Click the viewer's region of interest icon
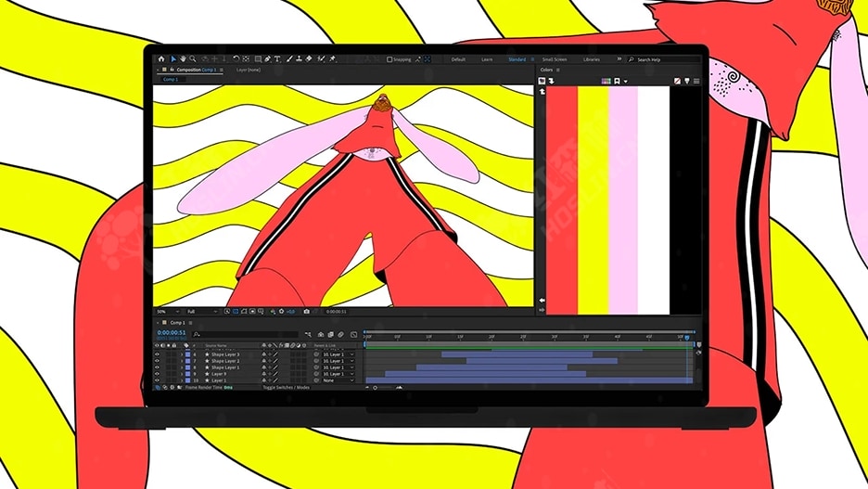Image resolution: width=868 pixels, height=489 pixels. 252,312
